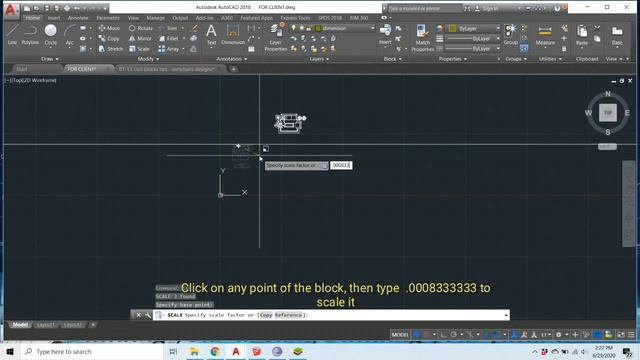
Task: Expand the Properties panel
Action: pos(452,59)
